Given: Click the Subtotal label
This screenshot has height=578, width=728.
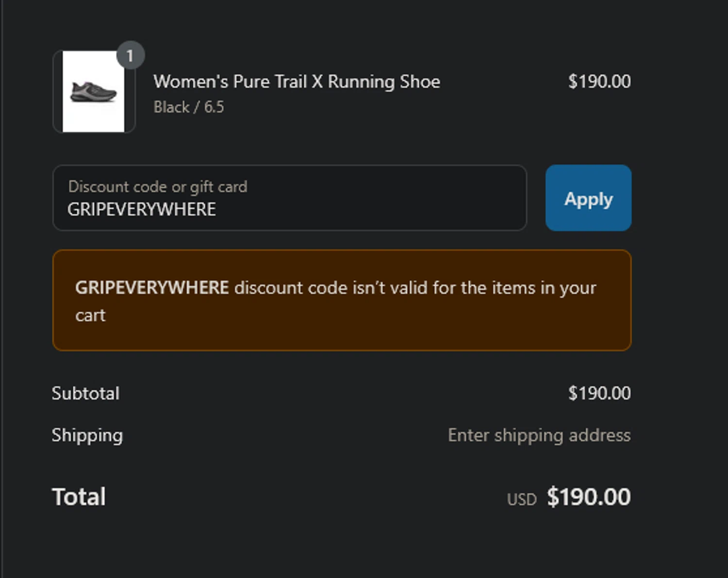Looking at the screenshot, I should pyautogui.click(x=85, y=393).
